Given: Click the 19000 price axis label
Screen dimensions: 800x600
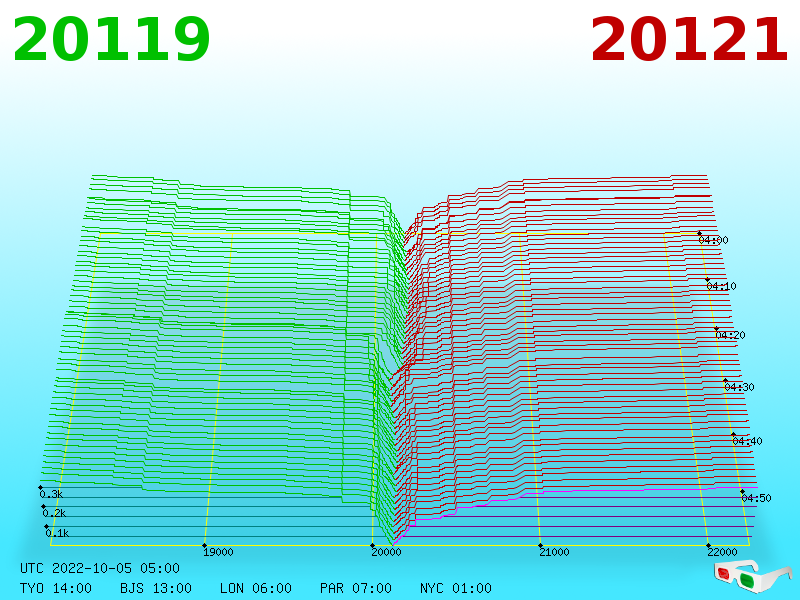Looking at the screenshot, I should tap(218, 552).
